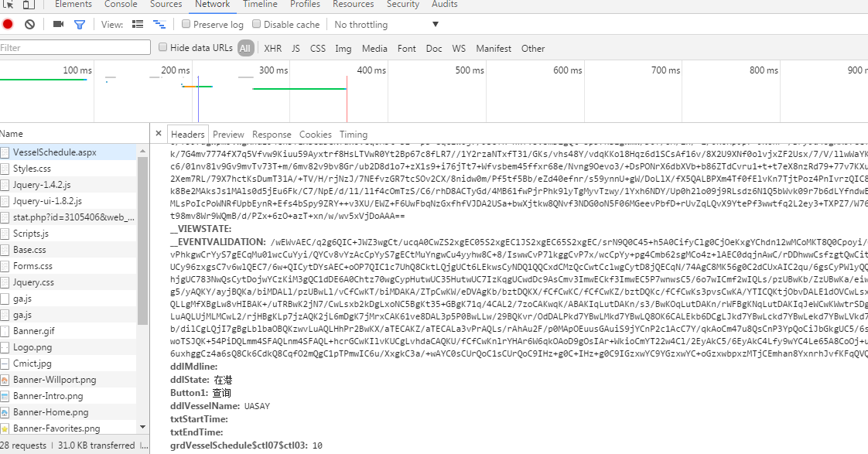Show the request Timing tab

[x=354, y=134]
